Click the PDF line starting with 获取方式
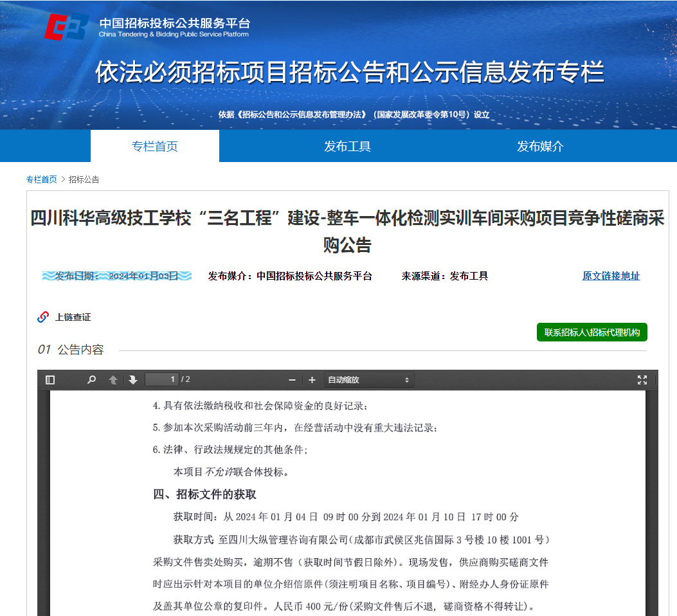Viewport: 677px width, 616px height. click(x=361, y=539)
